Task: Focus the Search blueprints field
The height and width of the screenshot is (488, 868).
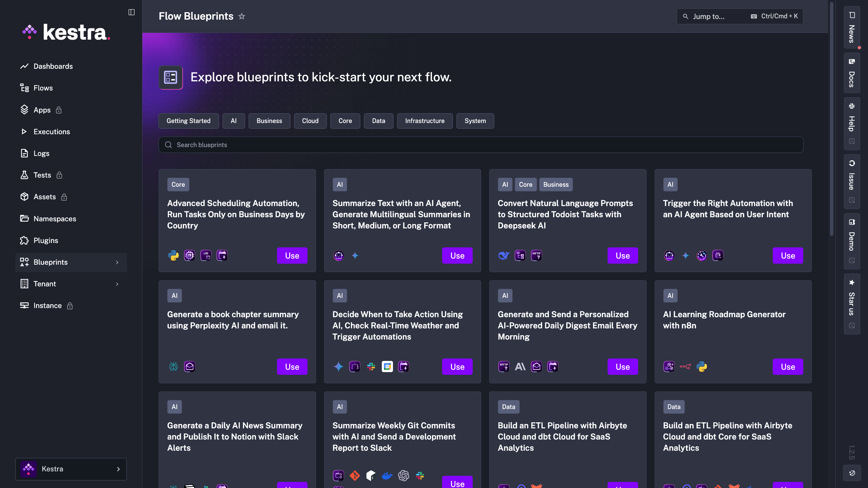Action: click(x=481, y=145)
